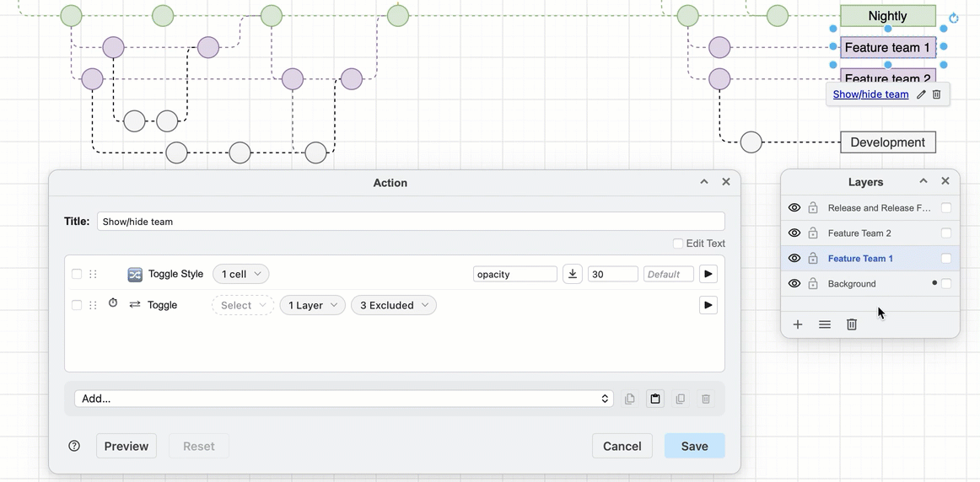Click the copy icon next to Add dropdown

click(x=629, y=399)
